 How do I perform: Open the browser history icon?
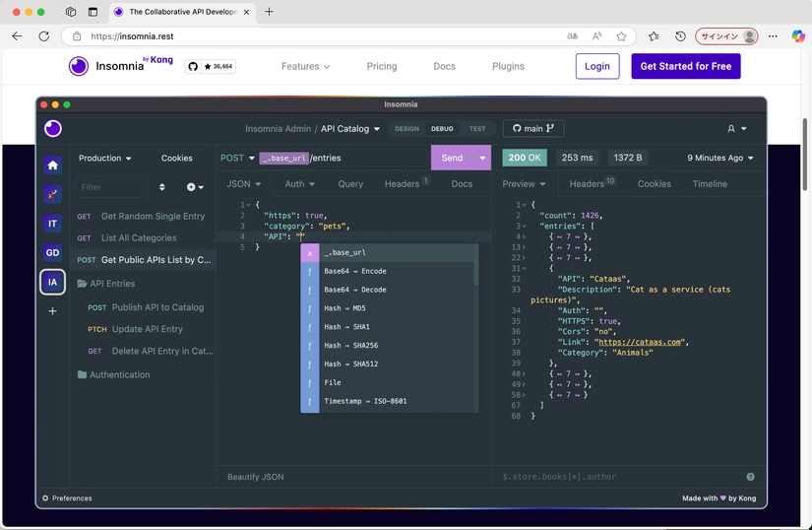680,36
